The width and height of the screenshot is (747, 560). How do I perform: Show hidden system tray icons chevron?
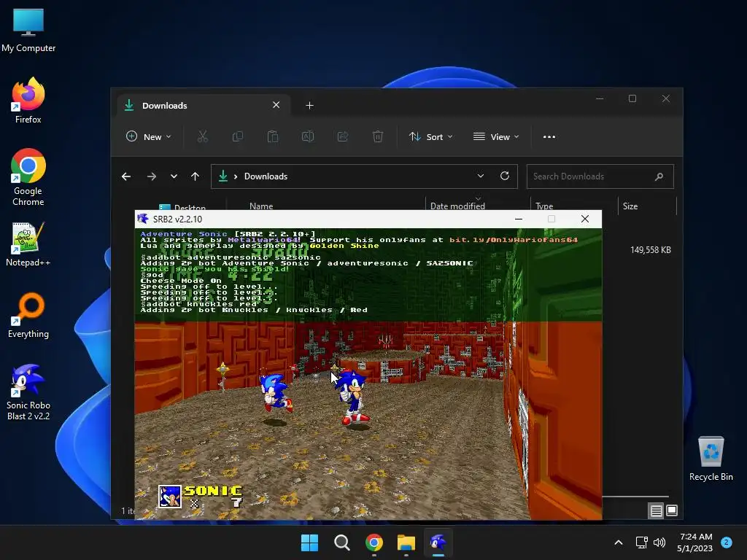619,542
